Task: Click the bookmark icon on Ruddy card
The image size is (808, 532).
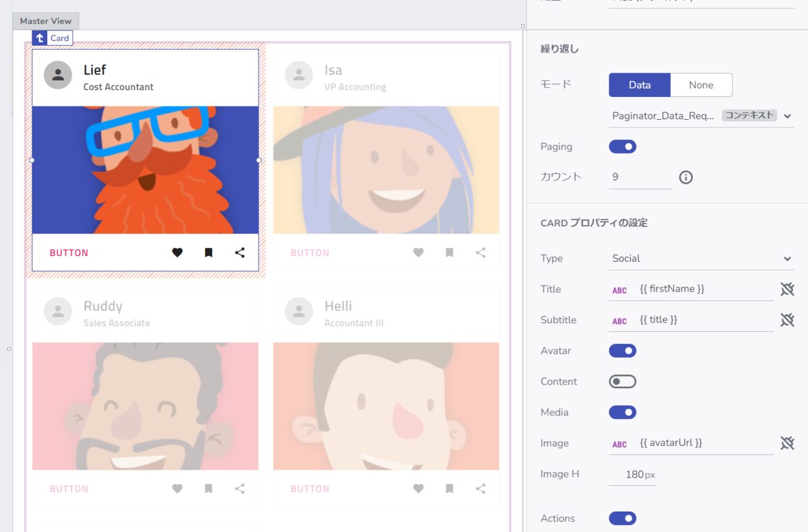Action: click(209, 489)
